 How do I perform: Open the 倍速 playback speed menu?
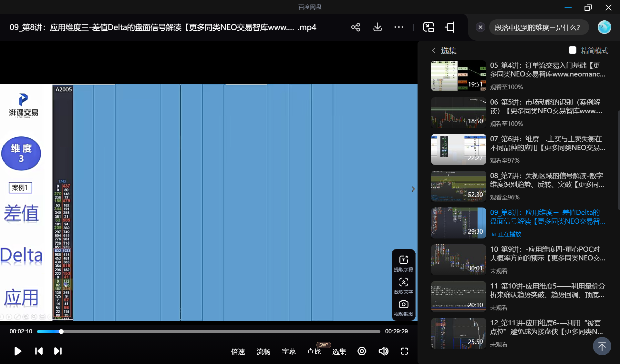[x=238, y=351]
